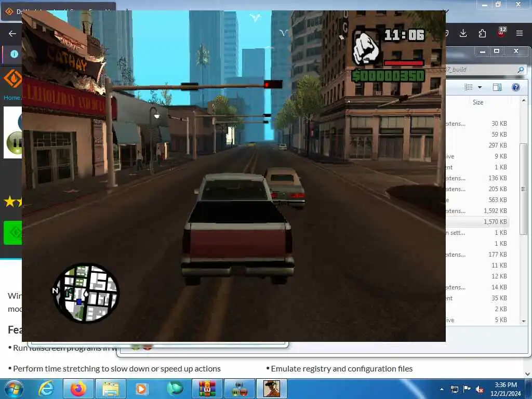Click the Explorer search magnifier icon
This screenshot has width=532, height=399.
point(521,70)
